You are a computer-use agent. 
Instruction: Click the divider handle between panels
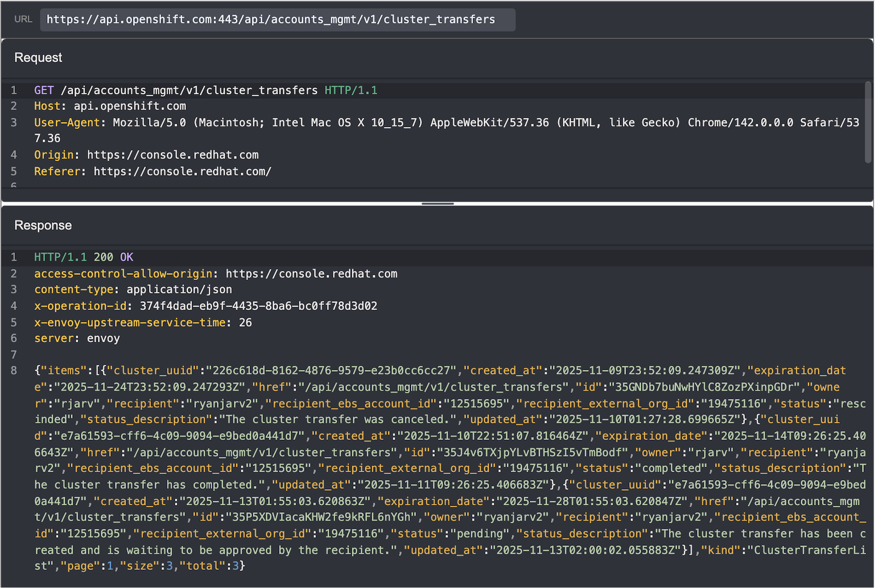[x=437, y=203]
